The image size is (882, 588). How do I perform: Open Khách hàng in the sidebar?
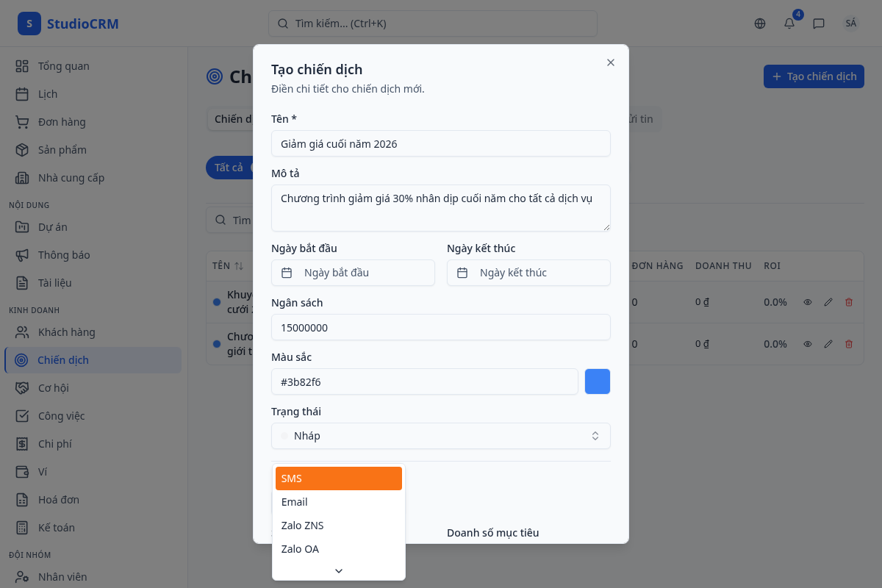pos(66,332)
